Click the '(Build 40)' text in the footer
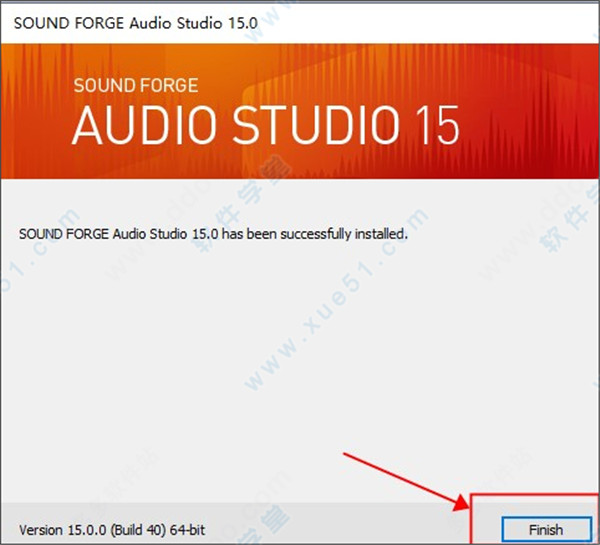This screenshot has width=600, height=545. tap(139, 530)
